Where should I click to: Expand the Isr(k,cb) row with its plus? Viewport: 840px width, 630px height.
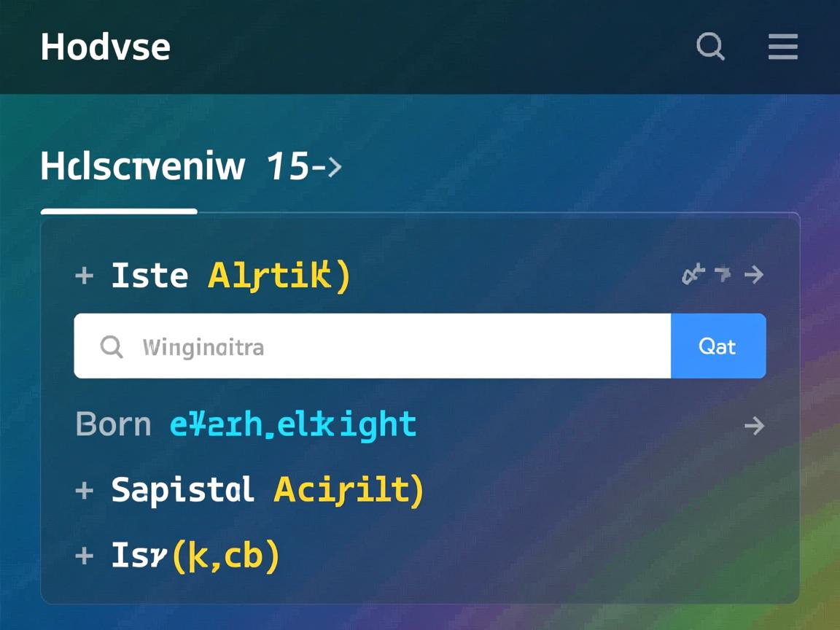[x=84, y=556]
